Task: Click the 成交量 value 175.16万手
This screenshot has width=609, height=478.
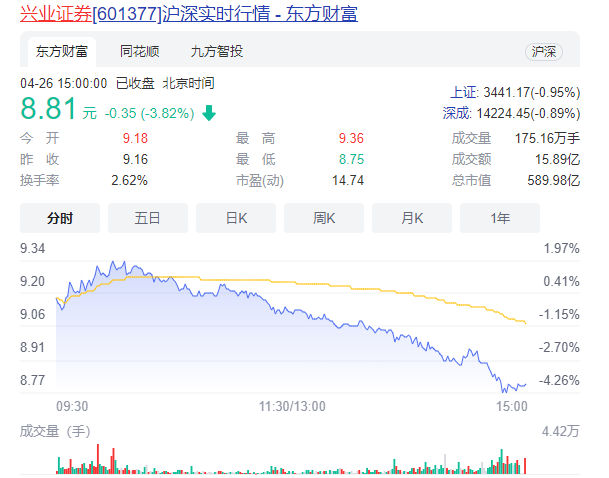Action: coord(547,138)
